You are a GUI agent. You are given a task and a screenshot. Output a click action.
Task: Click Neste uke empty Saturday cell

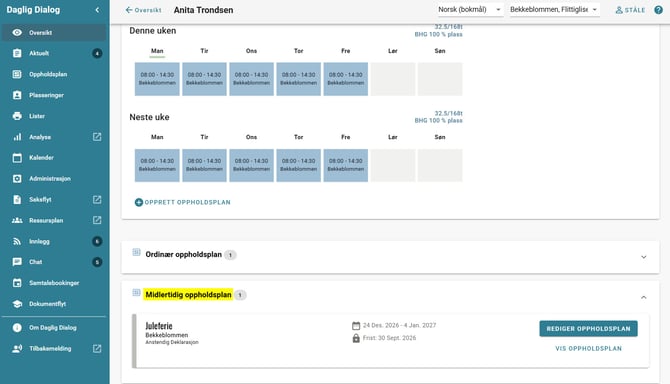pos(393,165)
